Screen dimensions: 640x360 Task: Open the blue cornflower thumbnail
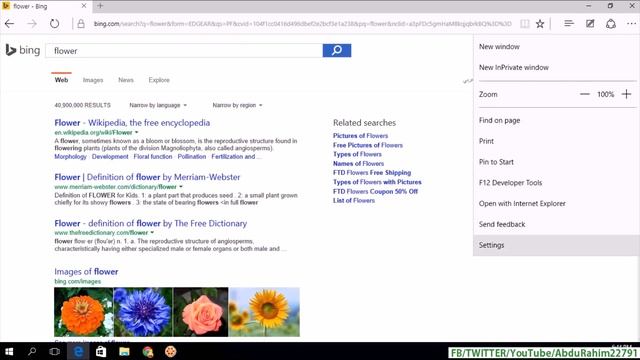tap(143, 312)
